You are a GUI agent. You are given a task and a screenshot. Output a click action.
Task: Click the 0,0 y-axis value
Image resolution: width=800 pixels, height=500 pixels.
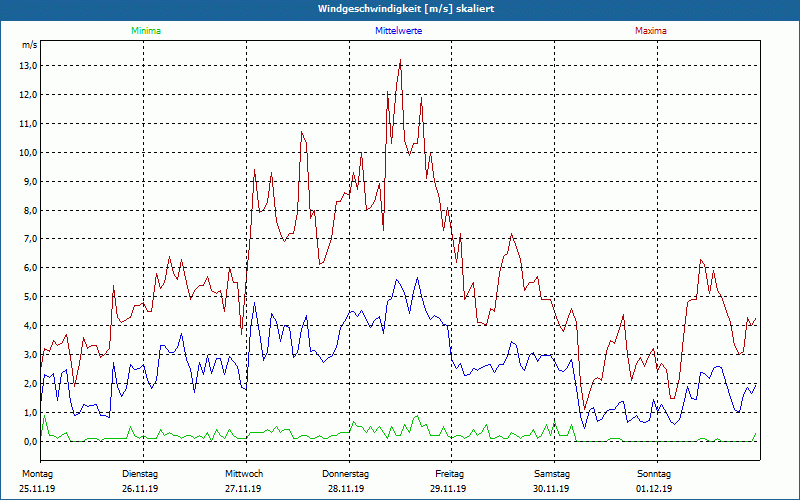click(30, 441)
